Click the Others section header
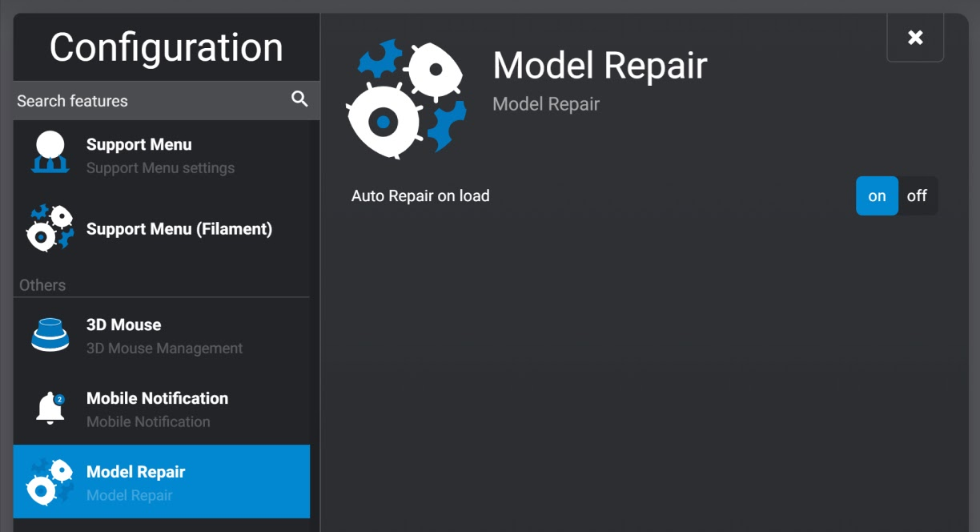Screen dimensions: 980x532 coord(42,284)
